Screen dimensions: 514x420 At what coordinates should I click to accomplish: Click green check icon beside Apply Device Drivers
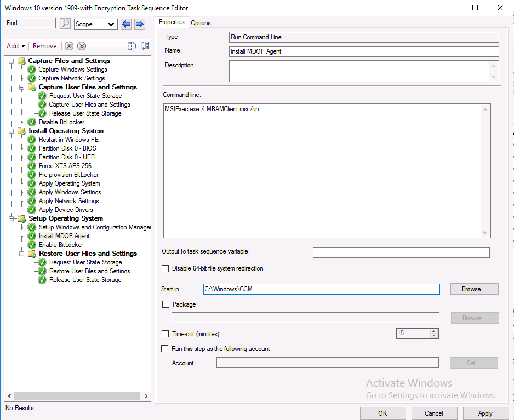[x=32, y=210]
